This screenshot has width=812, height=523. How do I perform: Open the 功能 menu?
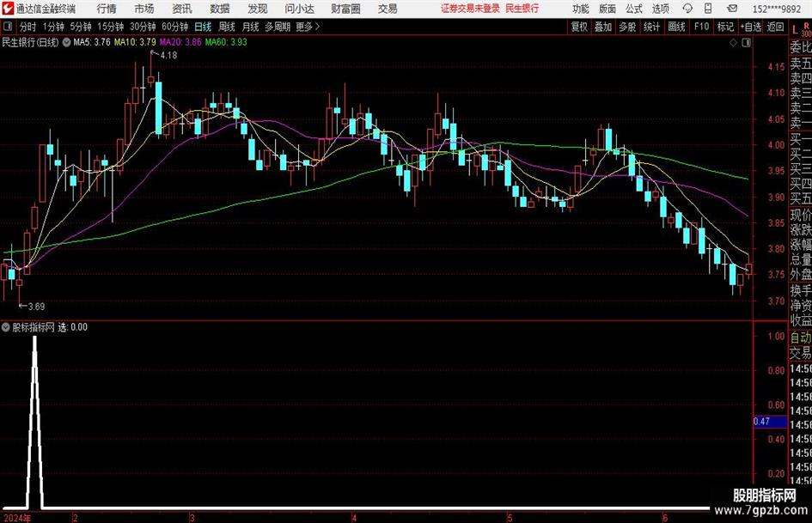[581, 9]
